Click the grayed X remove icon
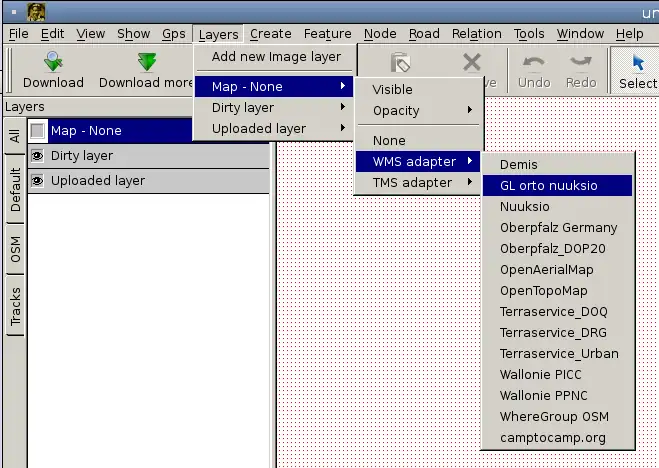Viewport: 659px width, 468px height. (x=471, y=63)
